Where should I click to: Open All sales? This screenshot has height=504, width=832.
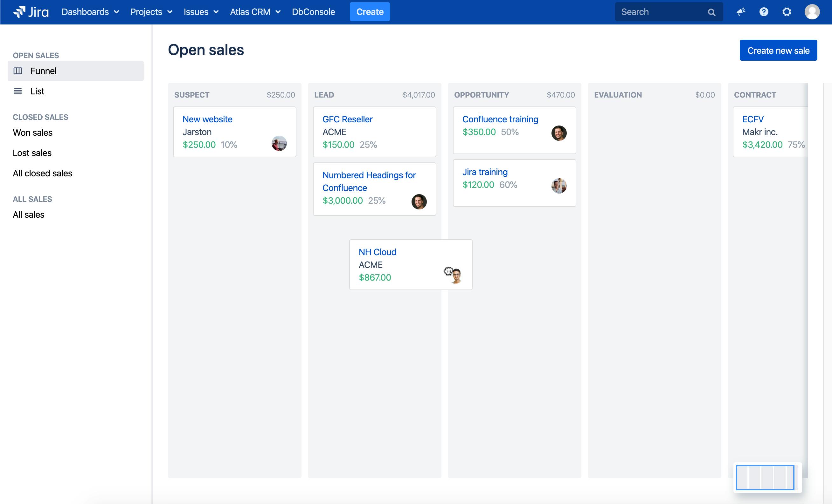pos(29,215)
